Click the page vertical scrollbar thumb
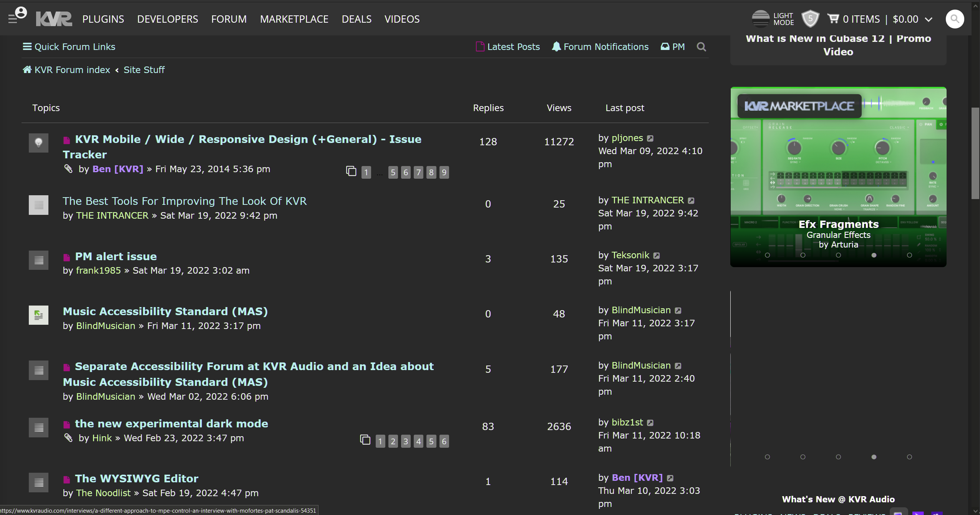 pos(975,153)
